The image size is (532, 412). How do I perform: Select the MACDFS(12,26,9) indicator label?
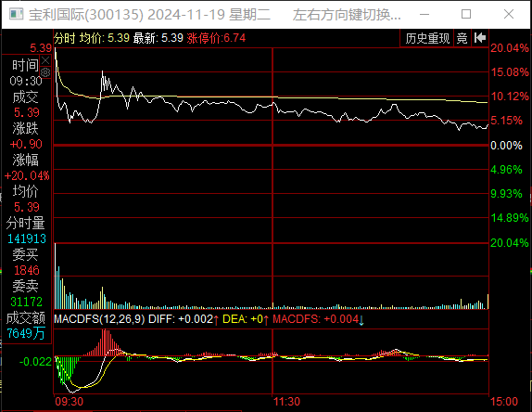coord(99,319)
